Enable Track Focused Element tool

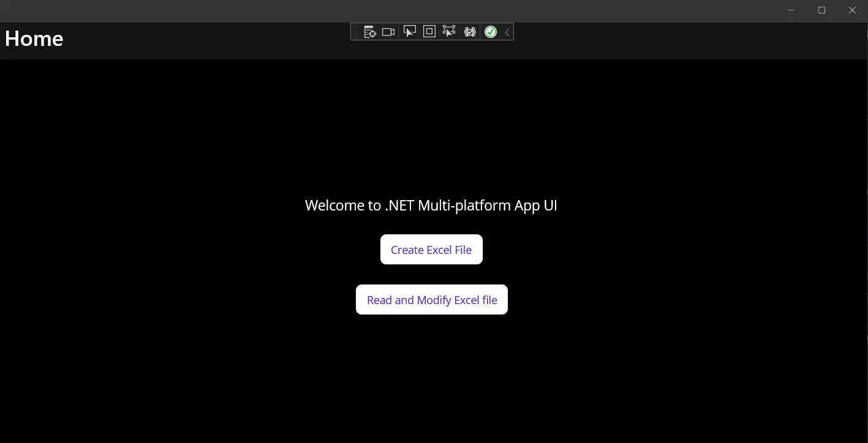tap(449, 32)
